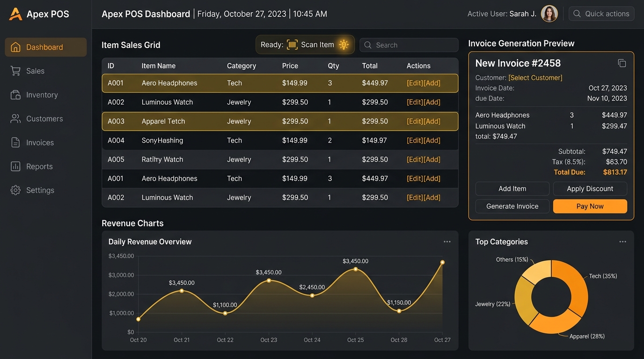Click the Ratifry Watch item name
The image size is (644, 359).
click(x=162, y=159)
